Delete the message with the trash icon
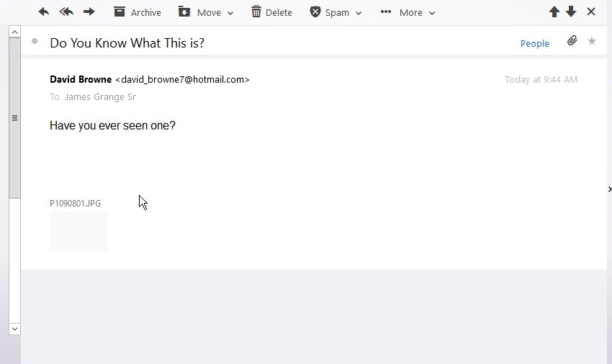The width and height of the screenshot is (612, 364). [256, 12]
